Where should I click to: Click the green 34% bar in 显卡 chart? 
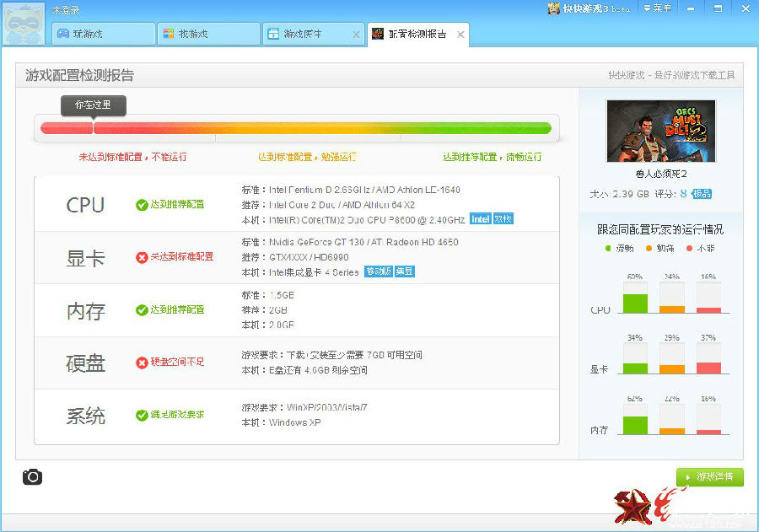click(x=635, y=368)
